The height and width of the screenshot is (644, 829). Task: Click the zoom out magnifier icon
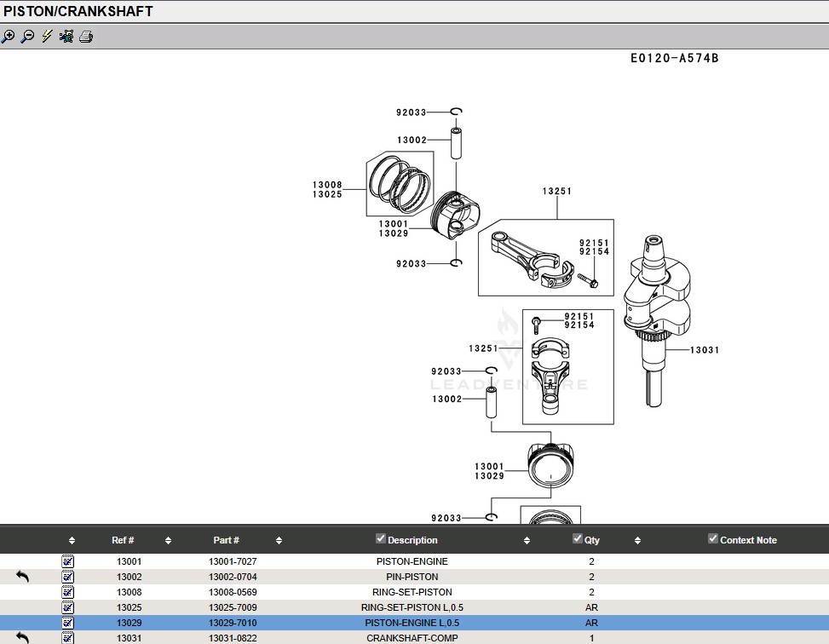click(27, 37)
